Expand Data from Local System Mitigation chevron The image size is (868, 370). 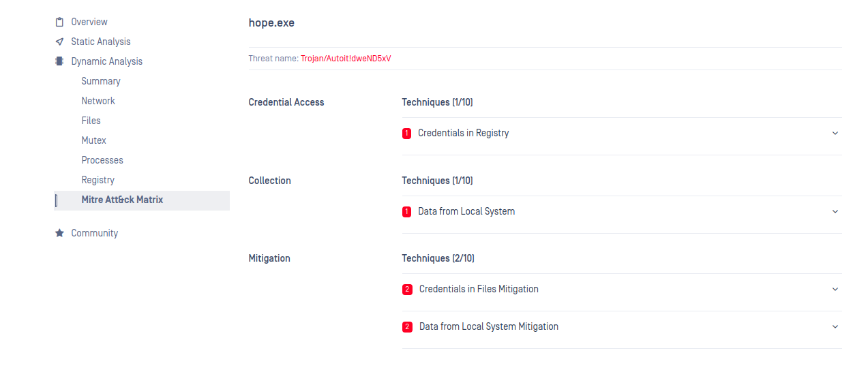point(835,327)
